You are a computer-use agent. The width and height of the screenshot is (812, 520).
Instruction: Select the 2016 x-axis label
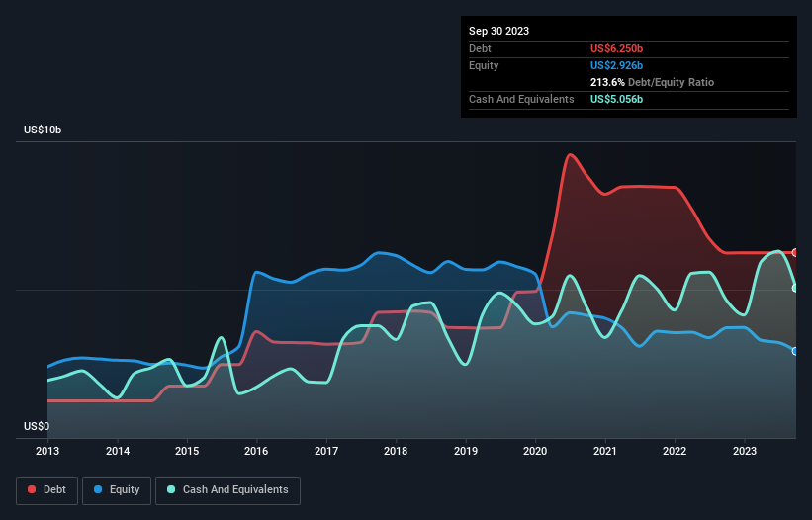pos(256,451)
